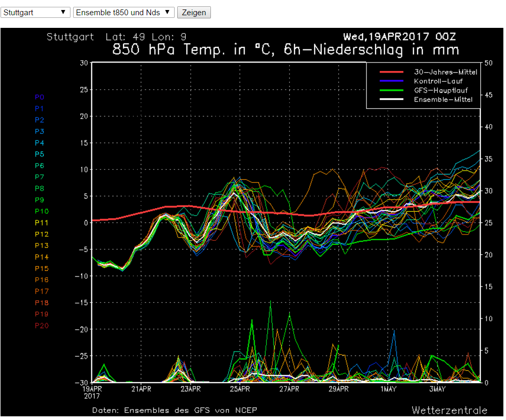Click the Daten: Ensembles des GFS caption
Viewport: 506px width, 420px height.
(x=175, y=410)
